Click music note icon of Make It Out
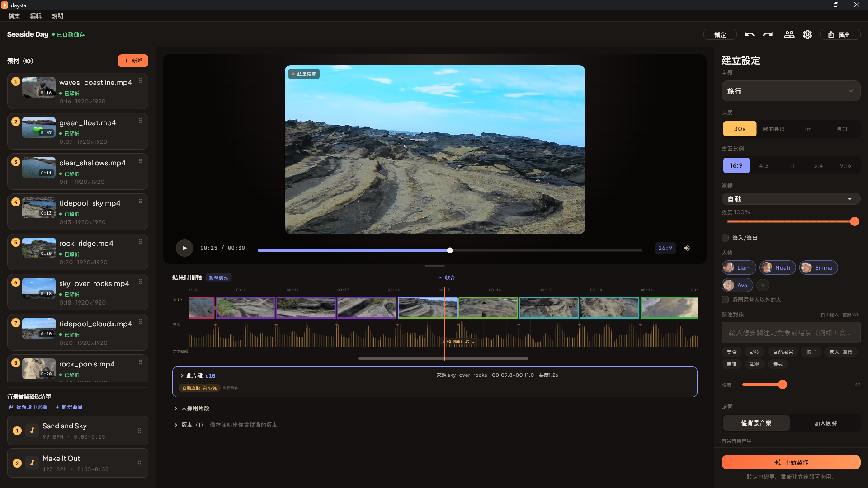Screen dimensions: 868x488 (32, 463)
